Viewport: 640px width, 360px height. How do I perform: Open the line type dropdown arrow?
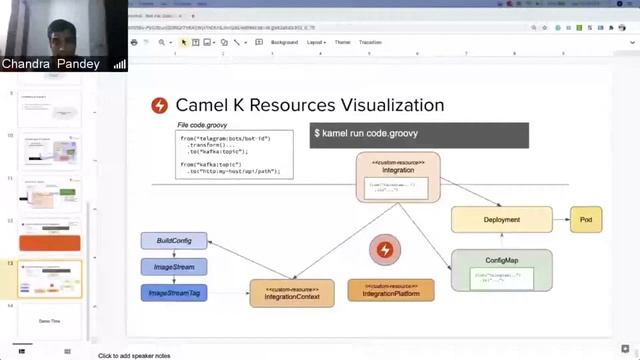[245, 43]
